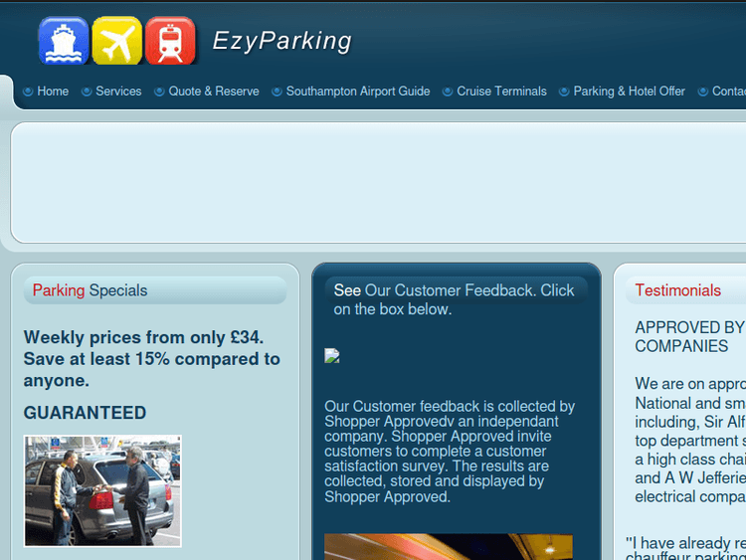The width and height of the screenshot is (746, 560).
Task: Click the bullet icon beside Services
Action: [x=87, y=92]
